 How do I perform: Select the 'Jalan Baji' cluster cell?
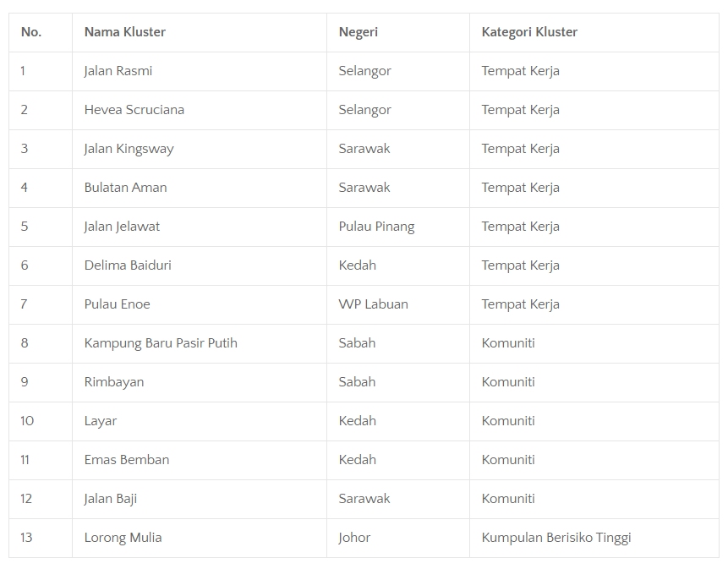[111, 499]
